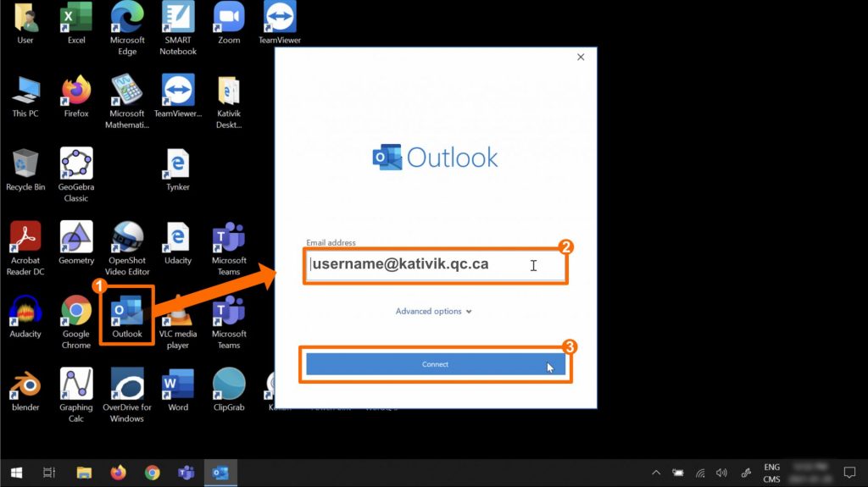This screenshot has width=868, height=487.
Task: Open the Outlook desktop shortcut
Action: click(x=127, y=312)
